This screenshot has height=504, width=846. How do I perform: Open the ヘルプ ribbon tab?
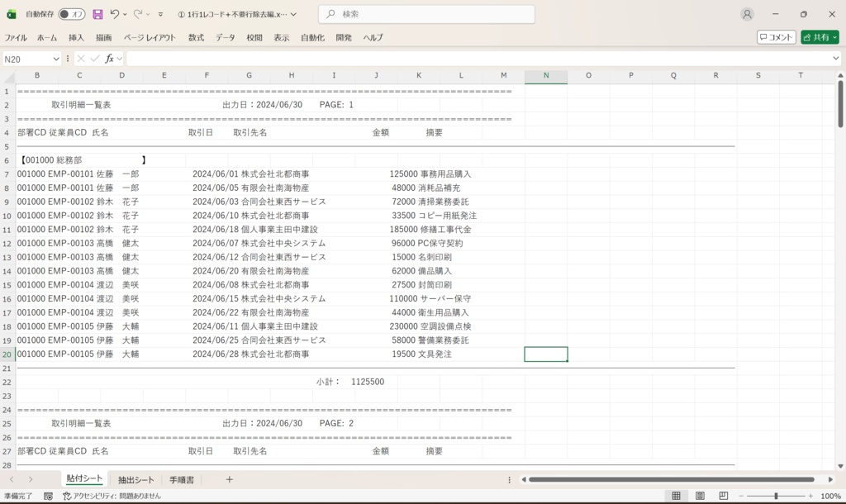(373, 38)
